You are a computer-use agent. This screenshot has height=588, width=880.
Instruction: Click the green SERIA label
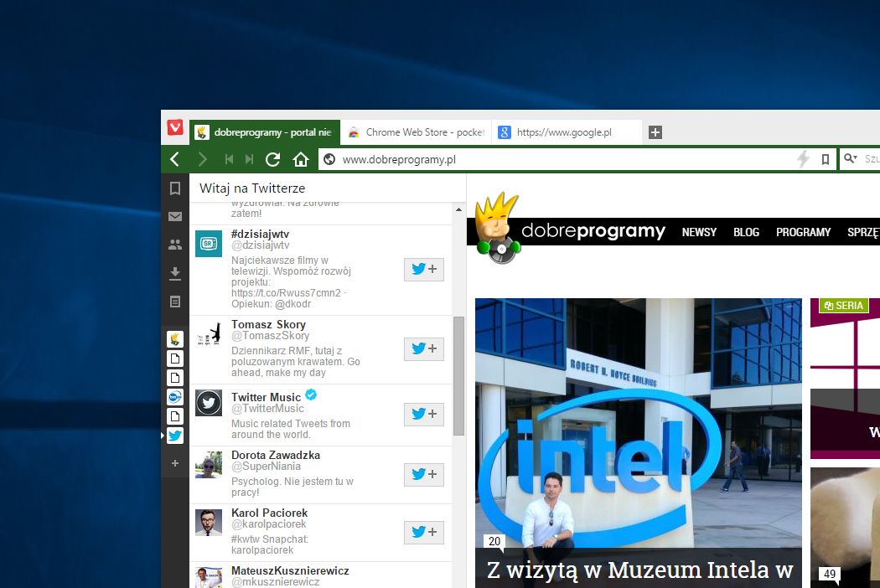(x=844, y=306)
